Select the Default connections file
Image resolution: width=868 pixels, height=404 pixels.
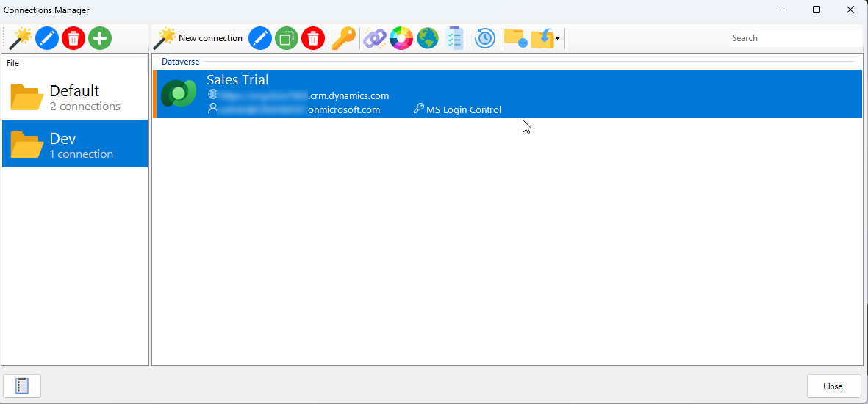75,95
